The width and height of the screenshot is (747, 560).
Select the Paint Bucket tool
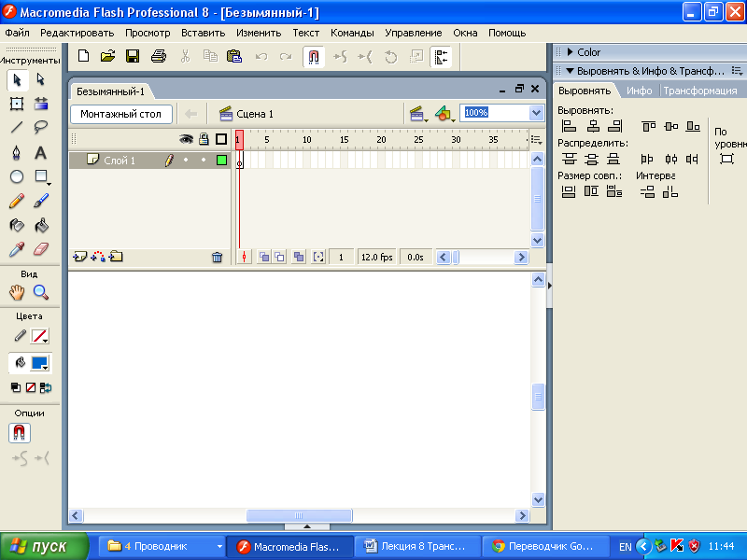[41, 225]
